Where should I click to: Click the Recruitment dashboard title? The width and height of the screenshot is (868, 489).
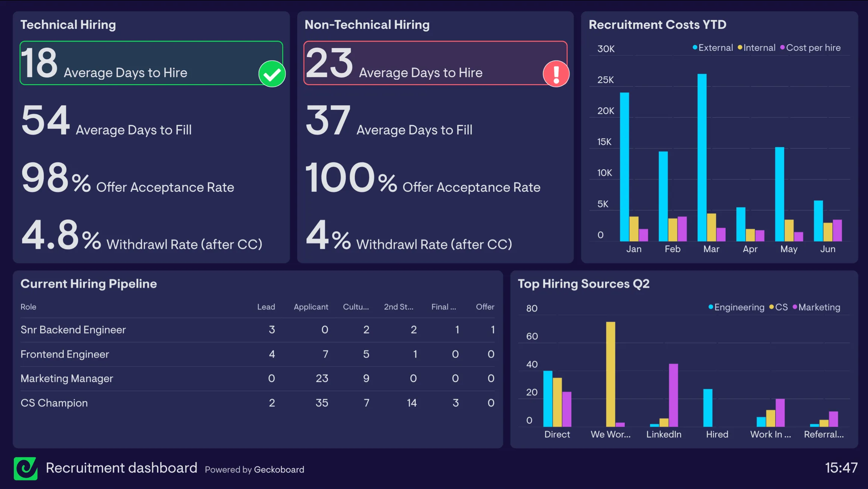[x=121, y=468]
